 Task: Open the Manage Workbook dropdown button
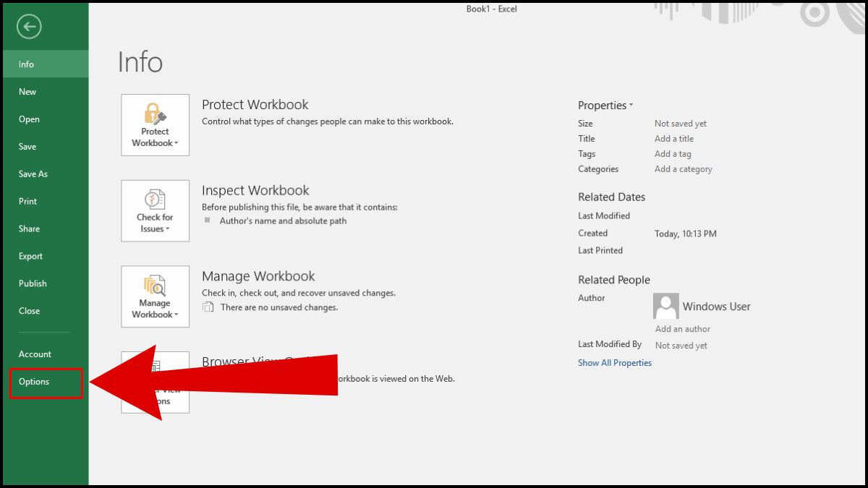coord(156,296)
